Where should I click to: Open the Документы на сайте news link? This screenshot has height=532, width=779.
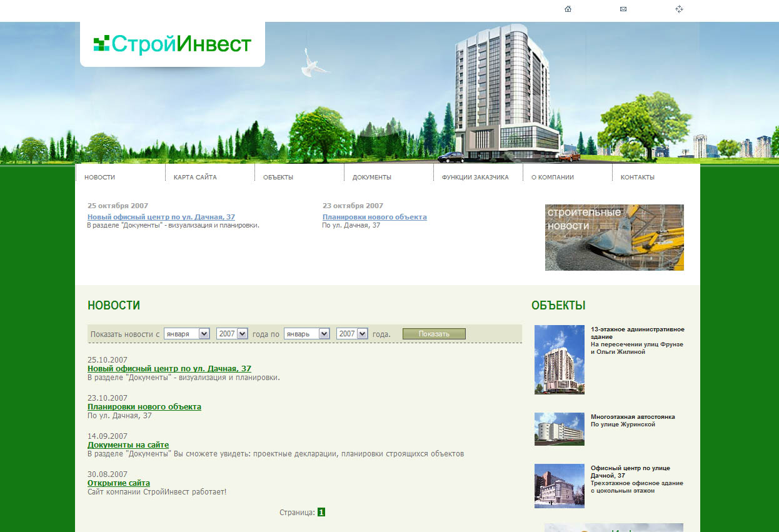pos(128,444)
